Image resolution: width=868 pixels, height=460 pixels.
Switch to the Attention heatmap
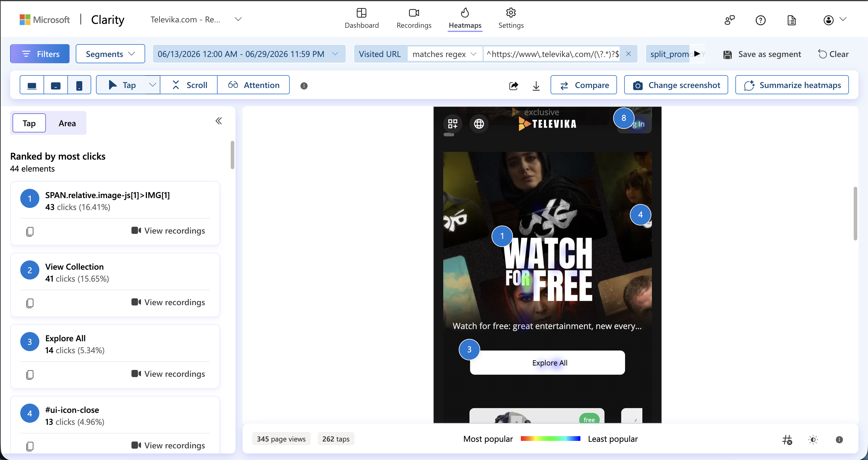[253, 85]
